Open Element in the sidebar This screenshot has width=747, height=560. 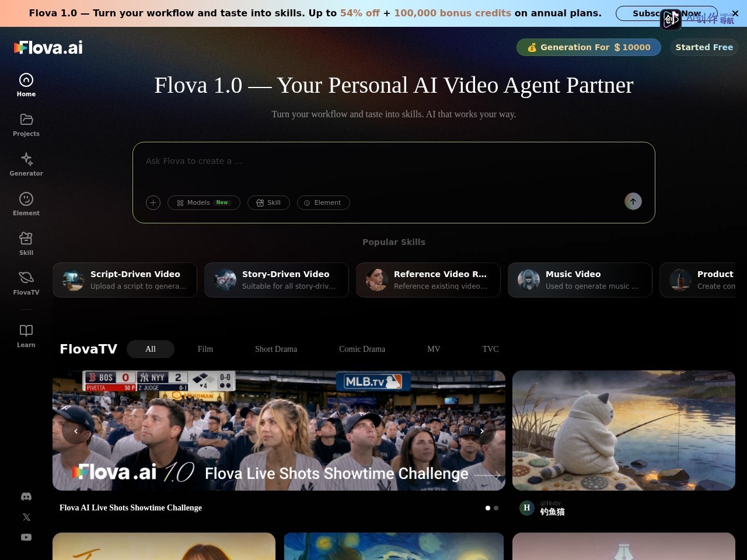(x=26, y=204)
